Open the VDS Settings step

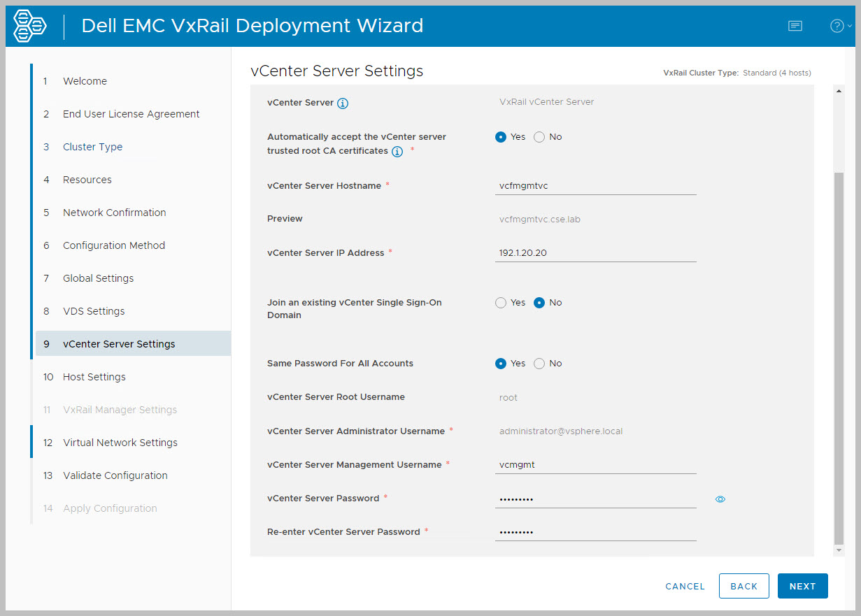(x=94, y=311)
